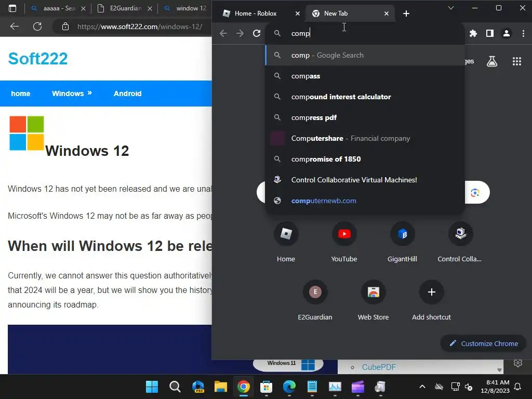Close the Home - Roblox tab
Image resolution: width=532 pixels, height=399 pixels.
pyautogui.click(x=298, y=14)
